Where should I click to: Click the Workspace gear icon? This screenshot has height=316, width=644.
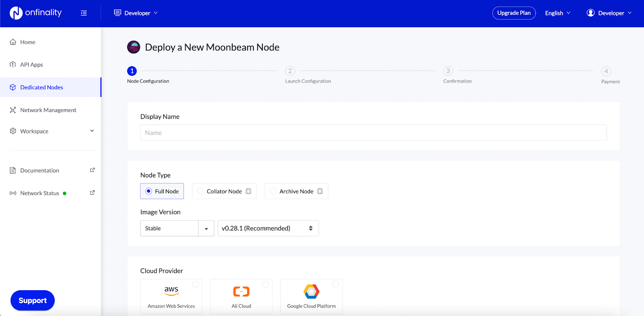[13, 131]
